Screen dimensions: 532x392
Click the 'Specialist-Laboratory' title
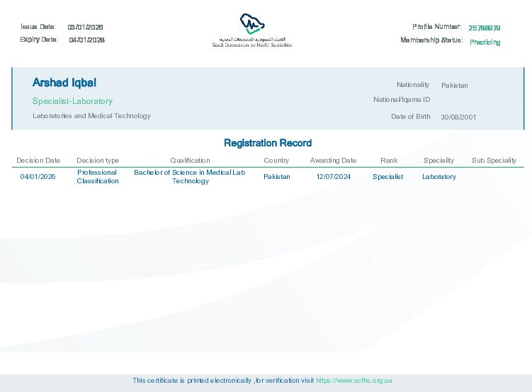(x=72, y=101)
